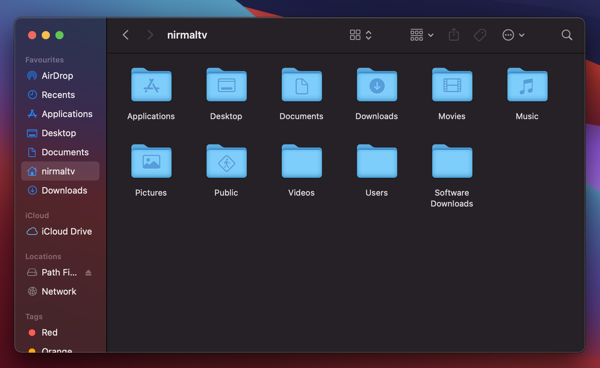Open Downloads in the sidebar
This screenshot has width=600, height=368.
click(60, 191)
